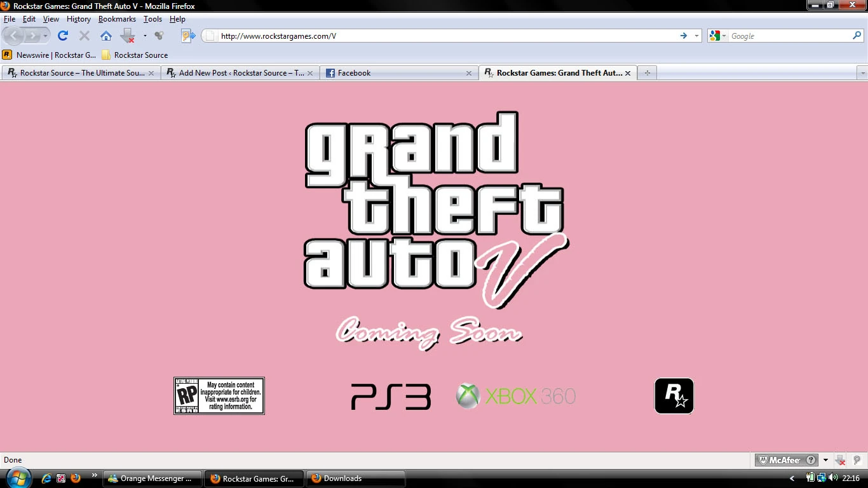Viewport: 868px width, 488px height.
Task: Click the volume speaker tray icon
Action: point(833,478)
